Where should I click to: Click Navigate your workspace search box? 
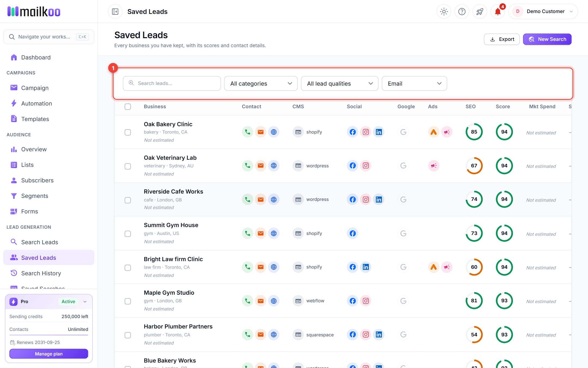click(x=49, y=37)
